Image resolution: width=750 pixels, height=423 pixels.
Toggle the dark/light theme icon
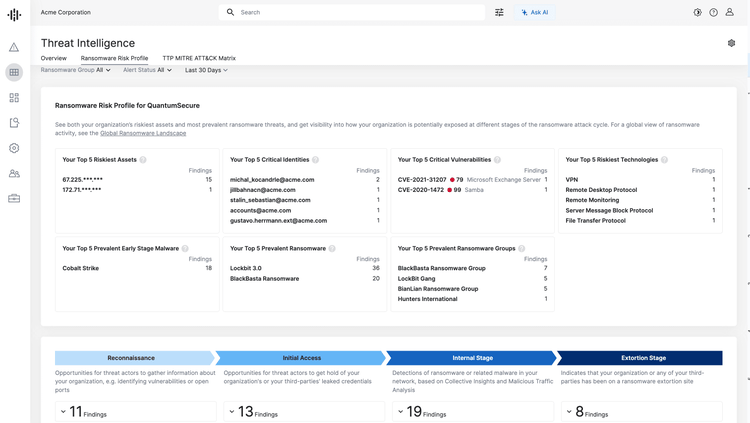(697, 13)
